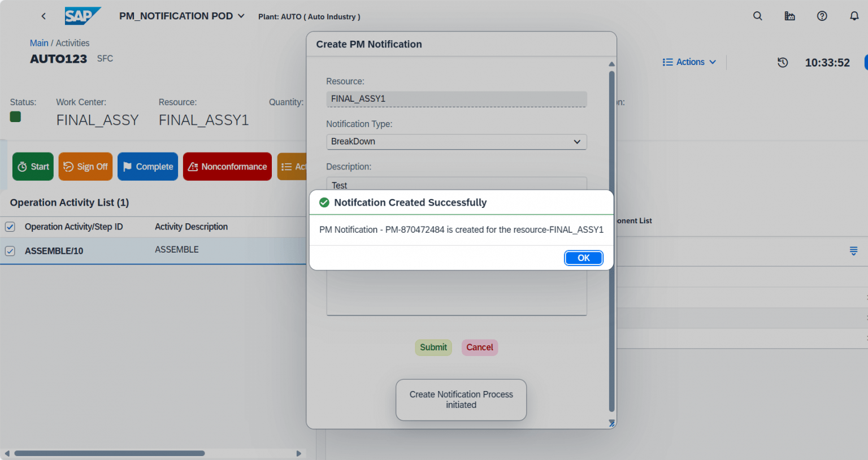Open the filter icon on the Component List row
The width and height of the screenshot is (868, 460).
pyautogui.click(x=853, y=251)
